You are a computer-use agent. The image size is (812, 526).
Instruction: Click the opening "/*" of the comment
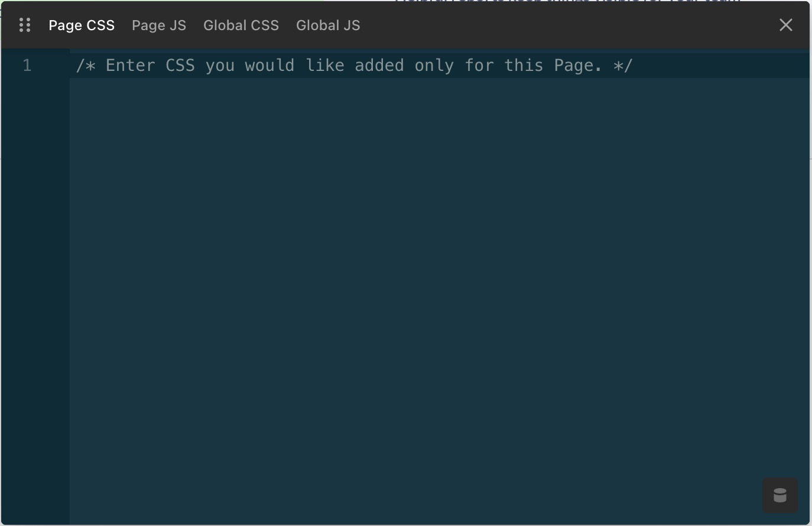(x=86, y=66)
